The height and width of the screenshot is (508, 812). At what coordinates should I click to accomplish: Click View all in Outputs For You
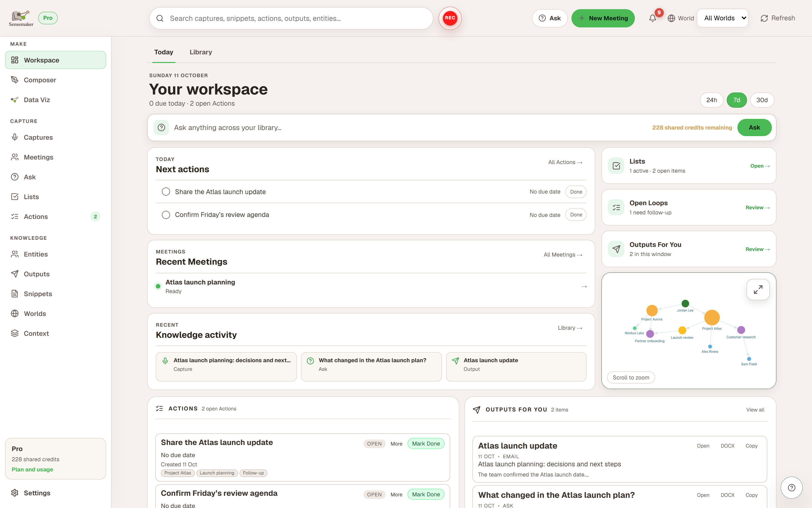click(x=755, y=410)
